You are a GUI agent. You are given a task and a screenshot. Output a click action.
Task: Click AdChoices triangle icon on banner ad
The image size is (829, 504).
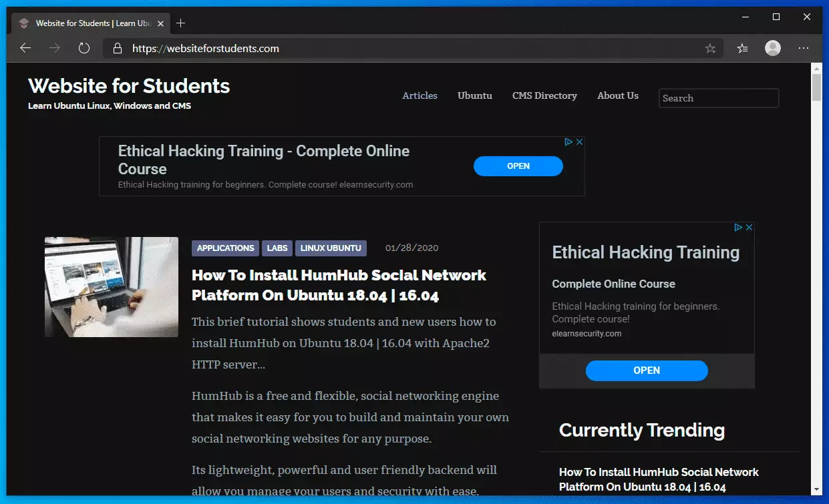pos(568,142)
